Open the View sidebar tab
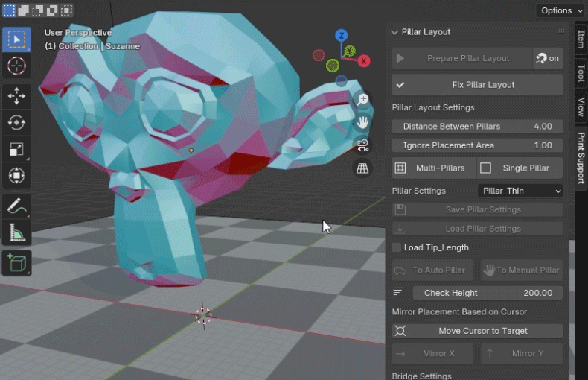This screenshot has width=588, height=380. [581, 107]
